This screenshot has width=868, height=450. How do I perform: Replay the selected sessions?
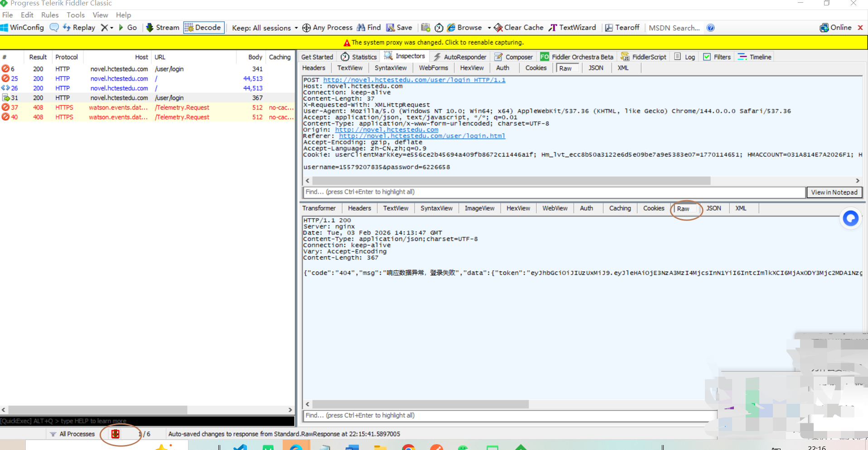79,28
